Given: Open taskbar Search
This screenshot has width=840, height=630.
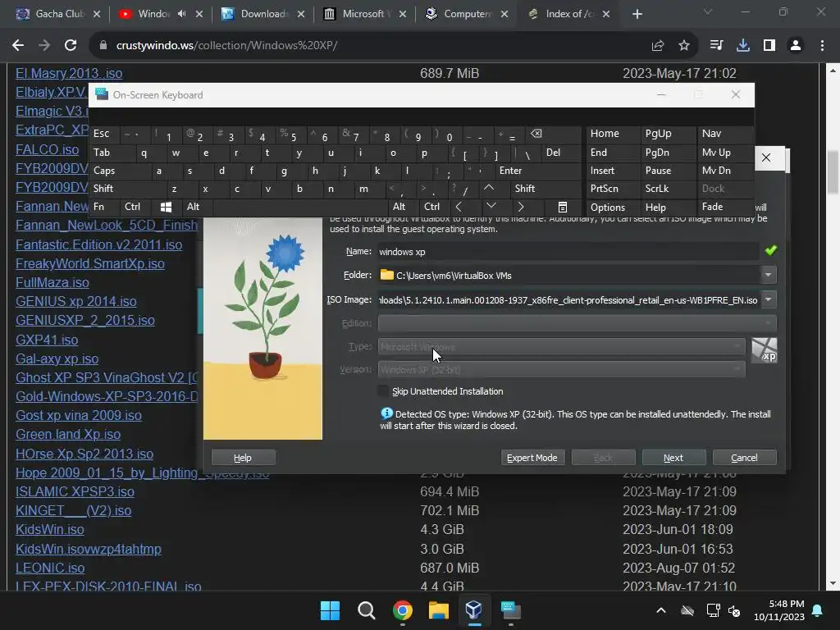Looking at the screenshot, I should coord(367,610).
